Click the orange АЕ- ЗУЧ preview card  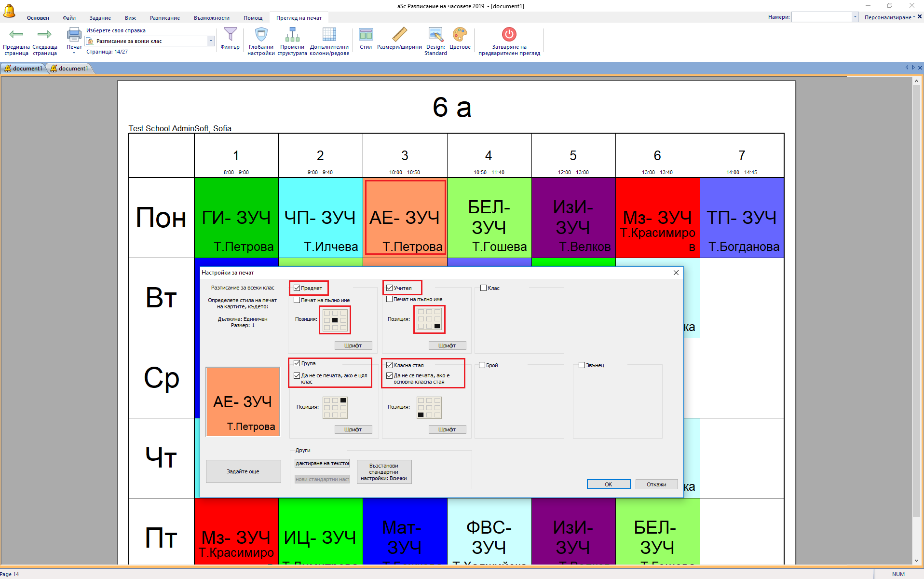243,402
